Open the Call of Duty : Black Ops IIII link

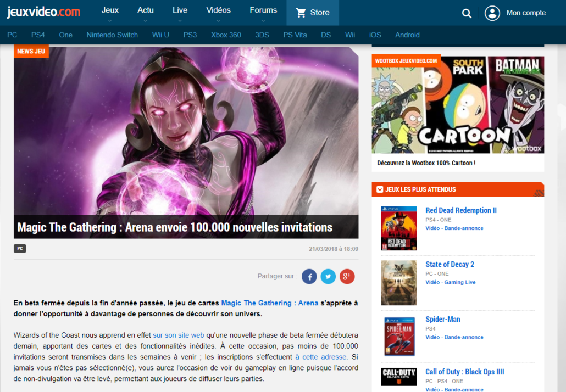click(465, 372)
